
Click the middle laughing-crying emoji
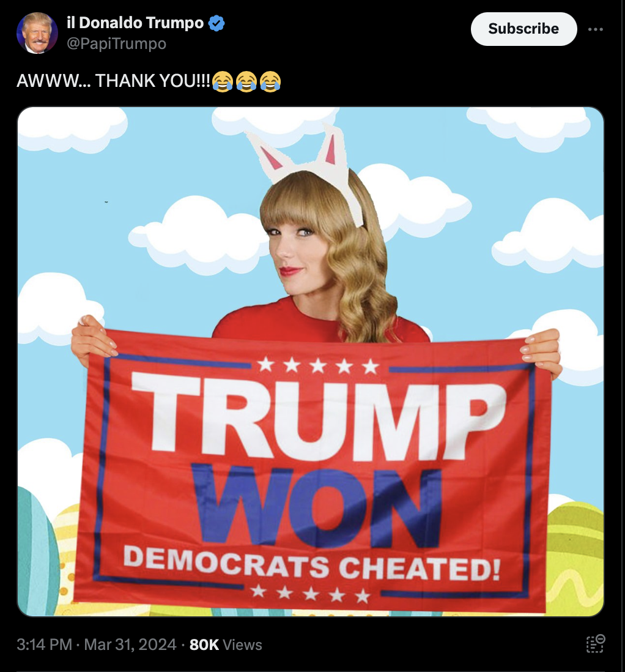coord(246,81)
